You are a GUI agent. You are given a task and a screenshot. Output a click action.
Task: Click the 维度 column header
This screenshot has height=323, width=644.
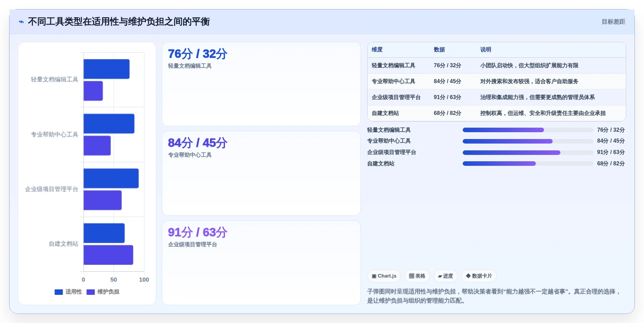coord(377,50)
